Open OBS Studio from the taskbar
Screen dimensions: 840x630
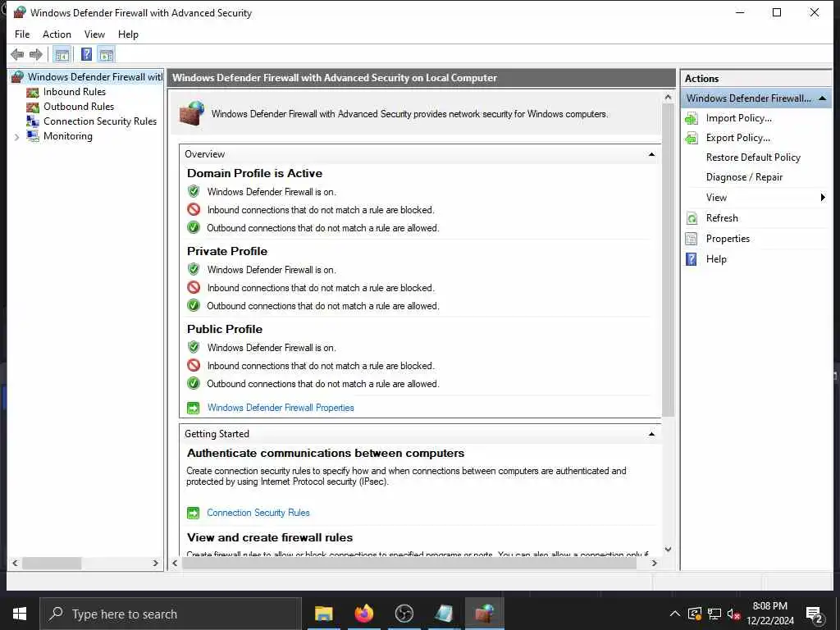pyautogui.click(x=404, y=614)
